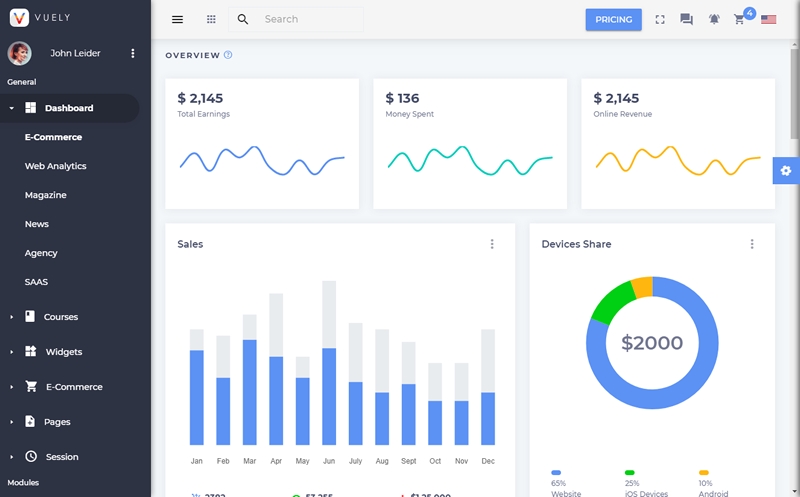
Task: Open the shopping cart icon
Action: (739, 19)
